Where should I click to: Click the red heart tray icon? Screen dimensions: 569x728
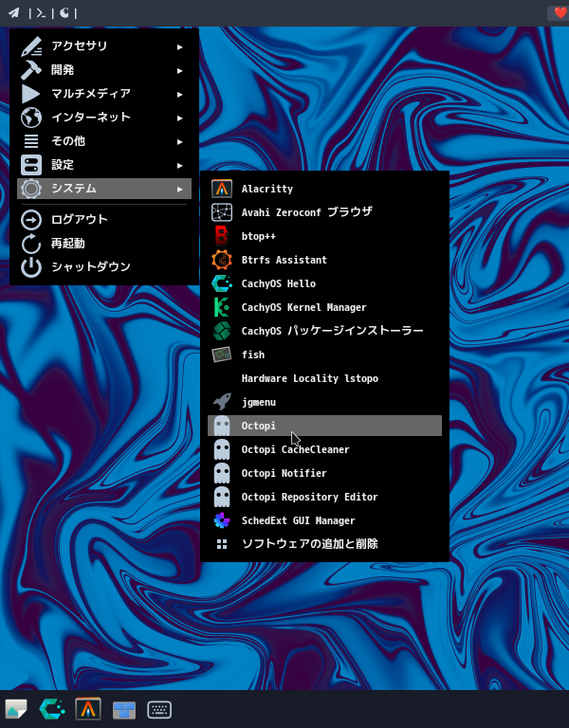(560, 13)
